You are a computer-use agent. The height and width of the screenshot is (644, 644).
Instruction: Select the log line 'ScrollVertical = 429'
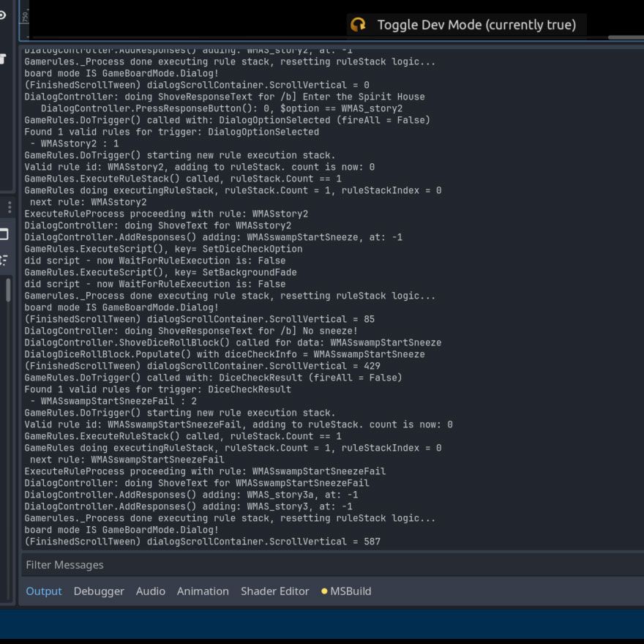point(202,366)
